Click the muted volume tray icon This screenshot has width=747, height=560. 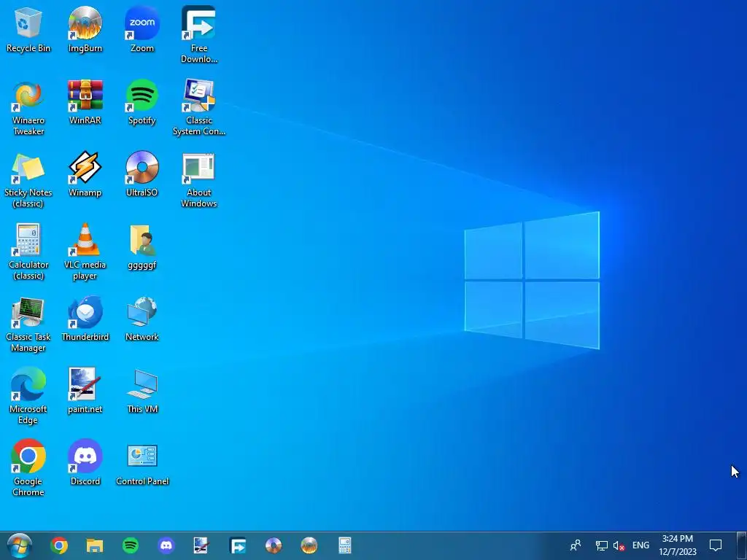619,545
